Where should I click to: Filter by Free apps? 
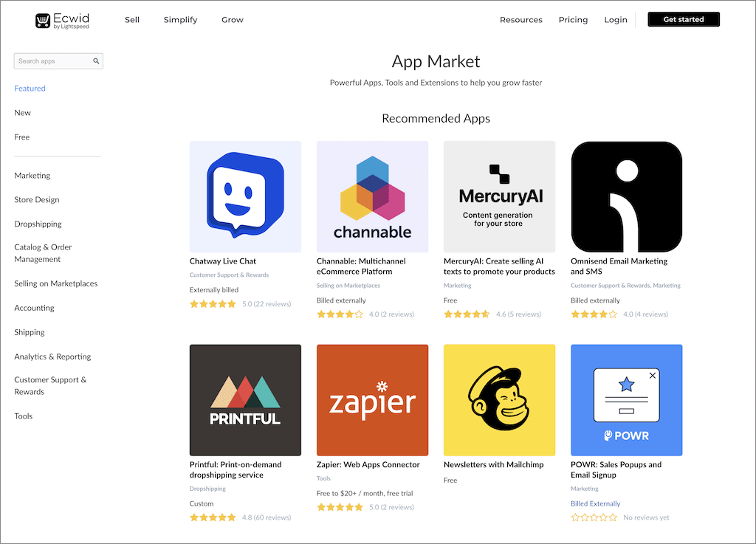click(22, 137)
